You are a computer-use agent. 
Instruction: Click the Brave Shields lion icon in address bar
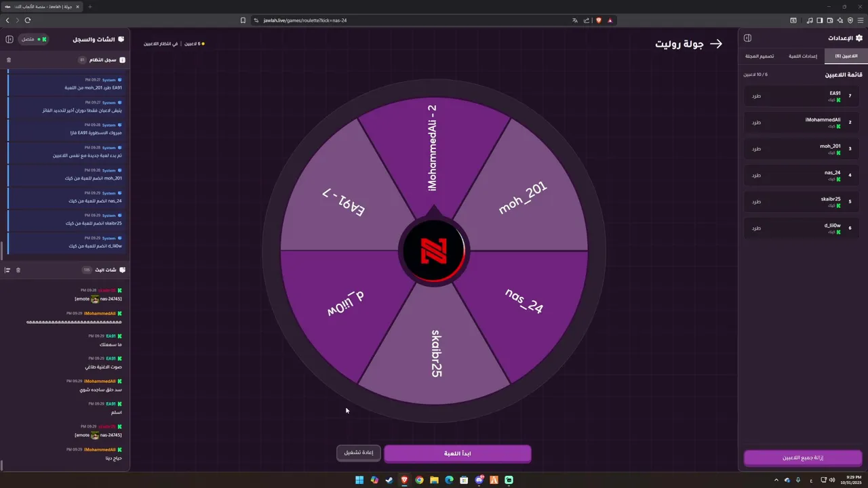tap(599, 20)
